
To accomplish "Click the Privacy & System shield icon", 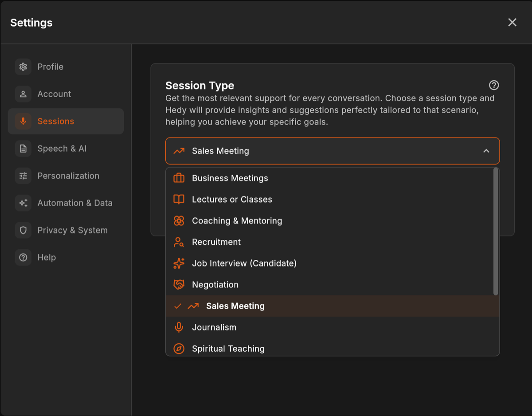I will [x=23, y=230].
